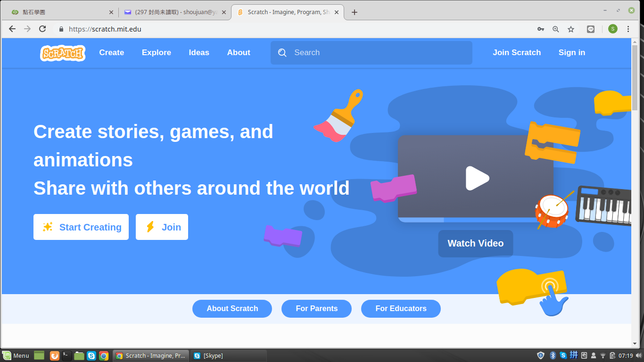The image size is (644, 362).
Task: Open the file manager folder icon in panel
Action: (x=79, y=356)
